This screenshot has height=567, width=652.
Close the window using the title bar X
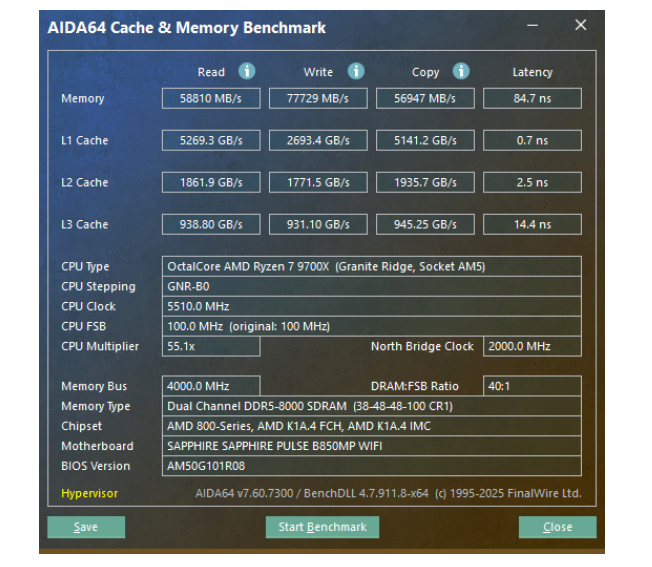coord(580,25)
